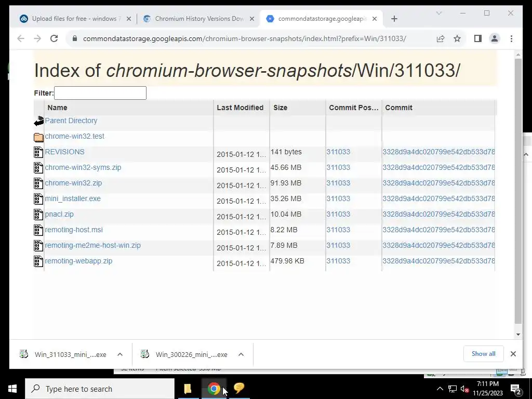
Task: Click the folder icon beside chrome-win32.test
Action: pyautogui.click(x=38, y=137)
